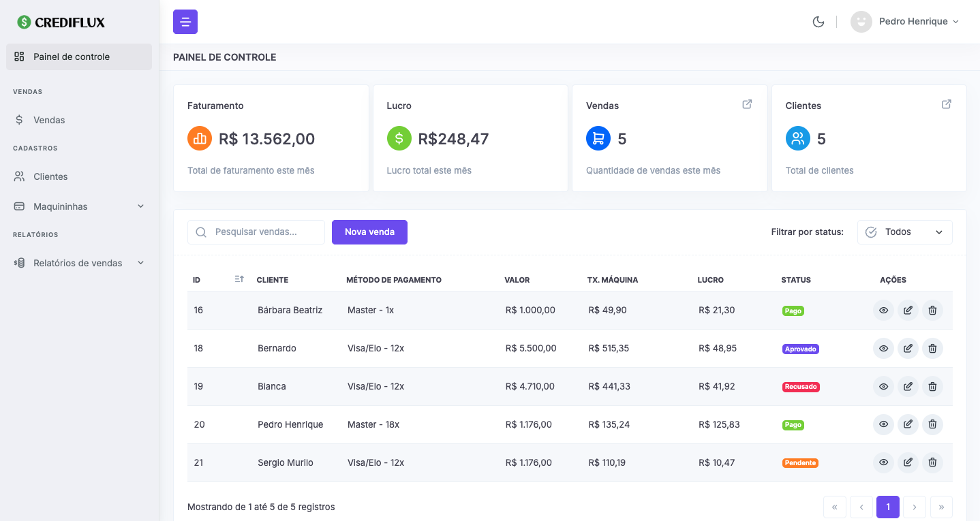This screenshot has width=980, height=521.
Task: Click the Nova venda button
Action: coord(369,232)
